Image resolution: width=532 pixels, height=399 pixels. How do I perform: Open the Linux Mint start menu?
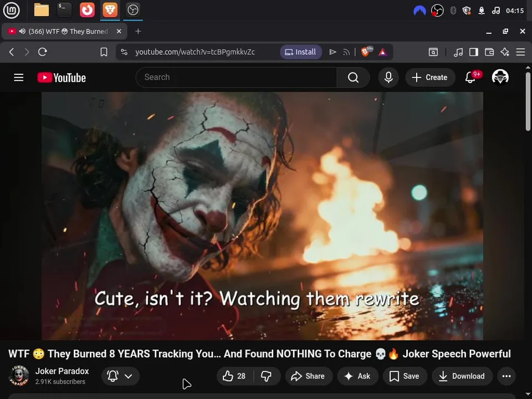[x=11, y=10]
